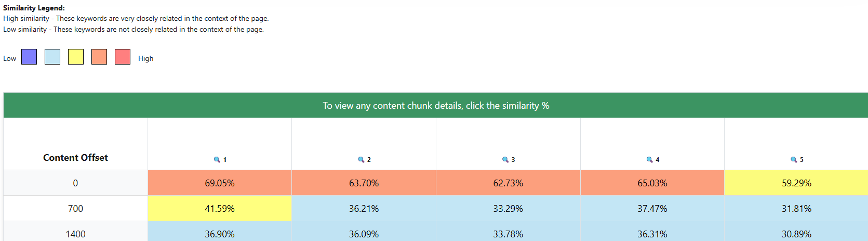This screenshot has width=868, height=241.
Task: Click the magnifier icon for keyword 5
Action: [794, 160]
